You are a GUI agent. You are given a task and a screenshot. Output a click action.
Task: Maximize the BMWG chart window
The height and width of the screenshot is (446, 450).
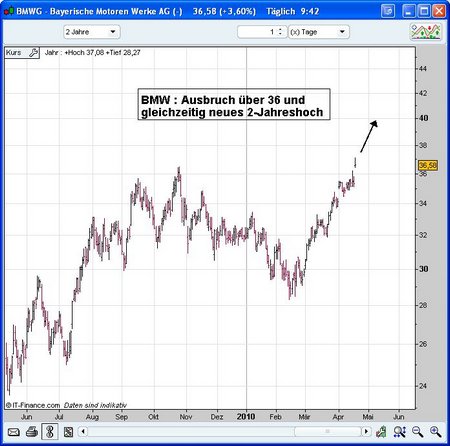pos(424,11)
